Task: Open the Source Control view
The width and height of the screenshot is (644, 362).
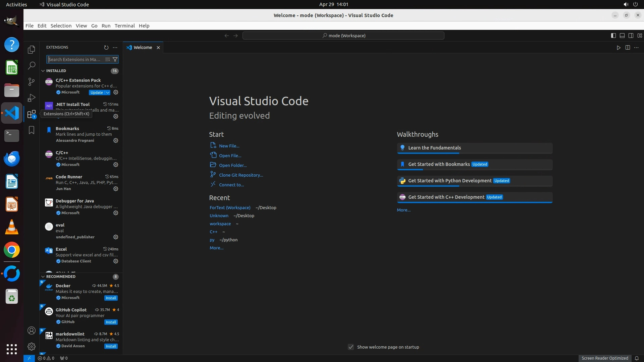Action: (31, 82)
